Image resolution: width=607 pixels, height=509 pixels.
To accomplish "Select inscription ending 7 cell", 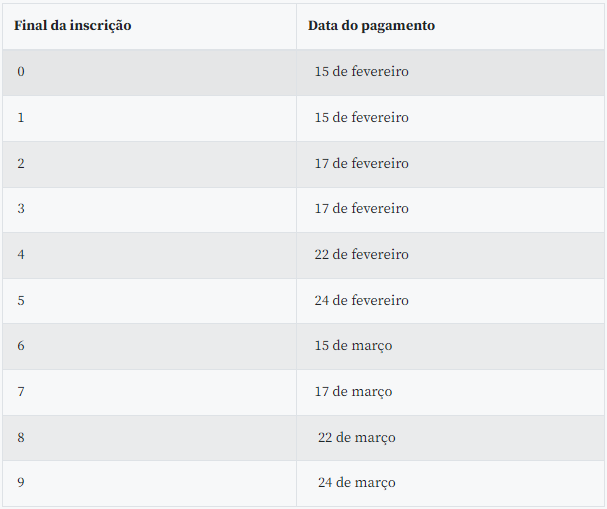I will [149, 392].
